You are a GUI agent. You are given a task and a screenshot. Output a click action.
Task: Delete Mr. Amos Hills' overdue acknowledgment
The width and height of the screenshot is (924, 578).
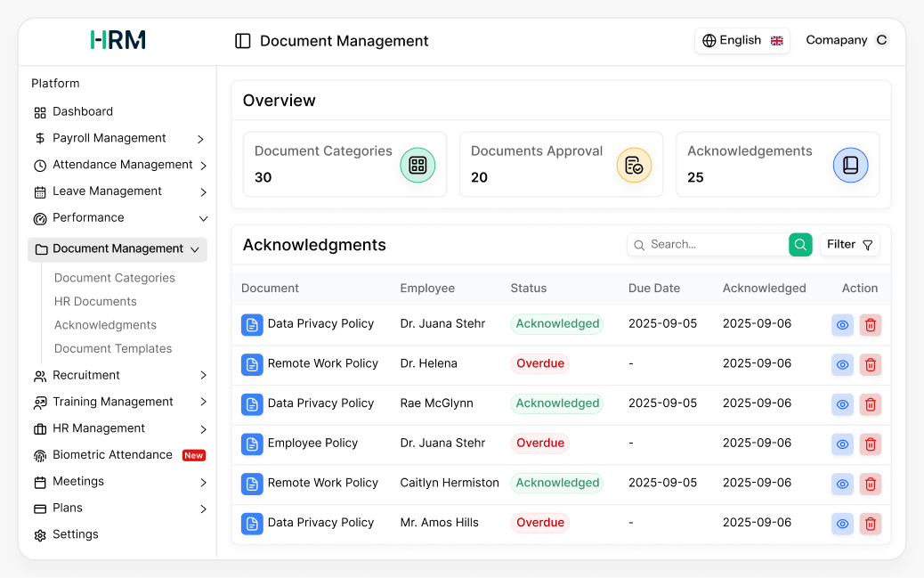[x=870, y=524]
